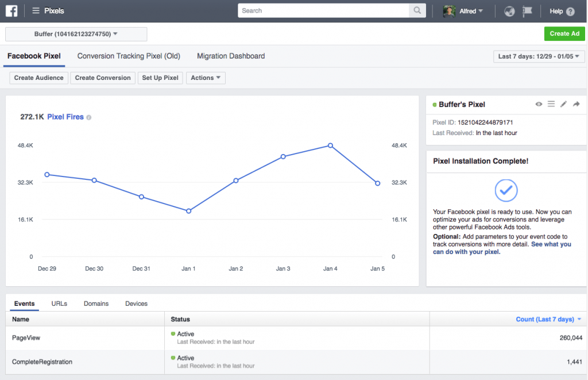Click into the Search input field

[x=324, y=11]
